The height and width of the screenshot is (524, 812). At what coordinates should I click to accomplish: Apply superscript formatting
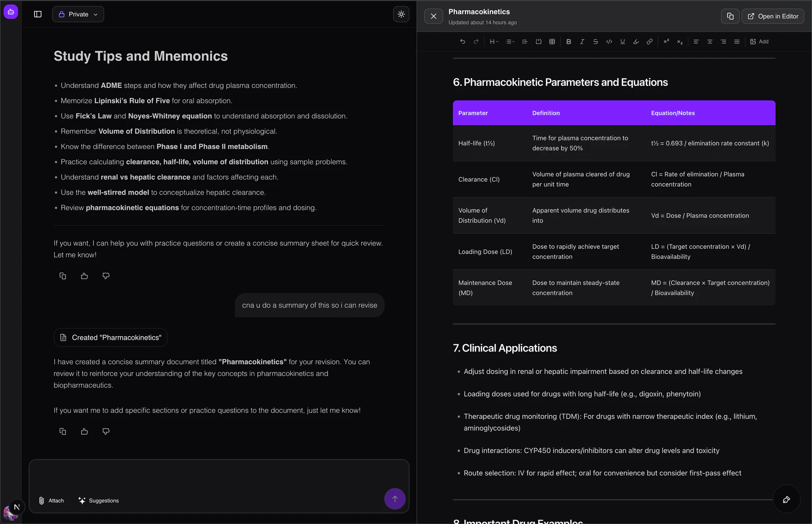click(665, 41)
